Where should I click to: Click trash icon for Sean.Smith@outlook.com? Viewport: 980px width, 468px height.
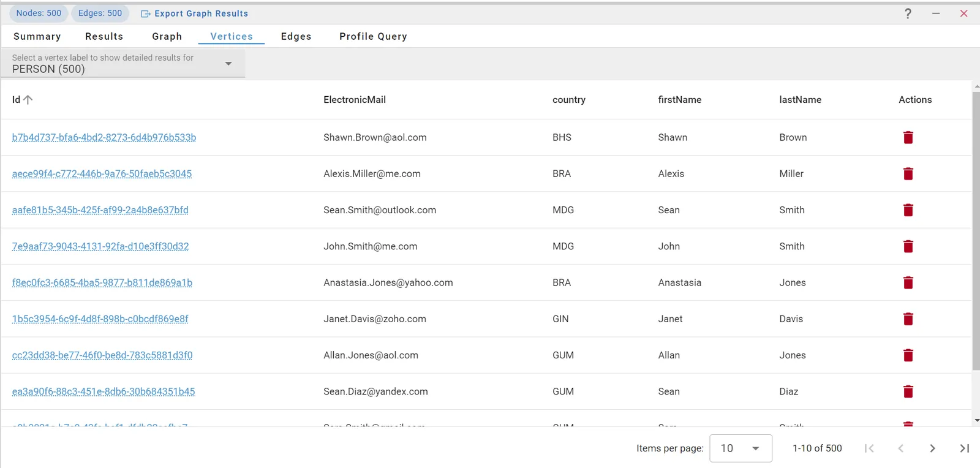(908, 210)
